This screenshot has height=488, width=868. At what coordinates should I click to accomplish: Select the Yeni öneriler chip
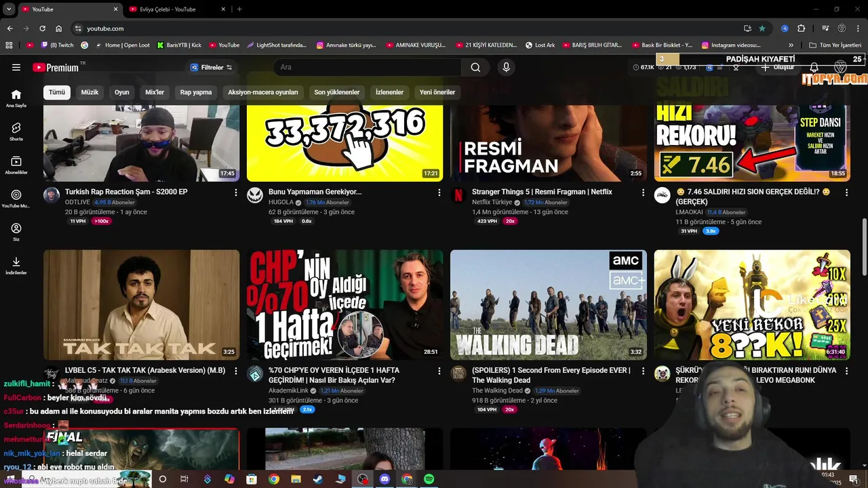[437, 92]
